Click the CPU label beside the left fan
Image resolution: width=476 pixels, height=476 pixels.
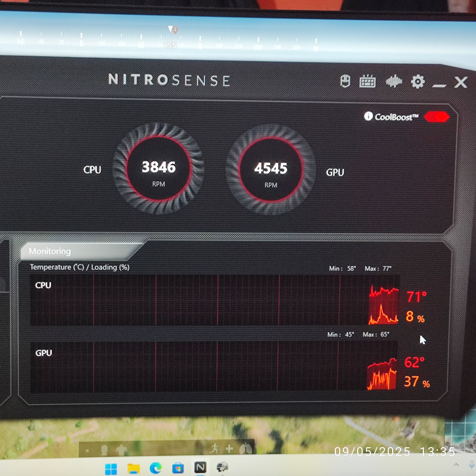pyautogui.click(x=92, y=169)
